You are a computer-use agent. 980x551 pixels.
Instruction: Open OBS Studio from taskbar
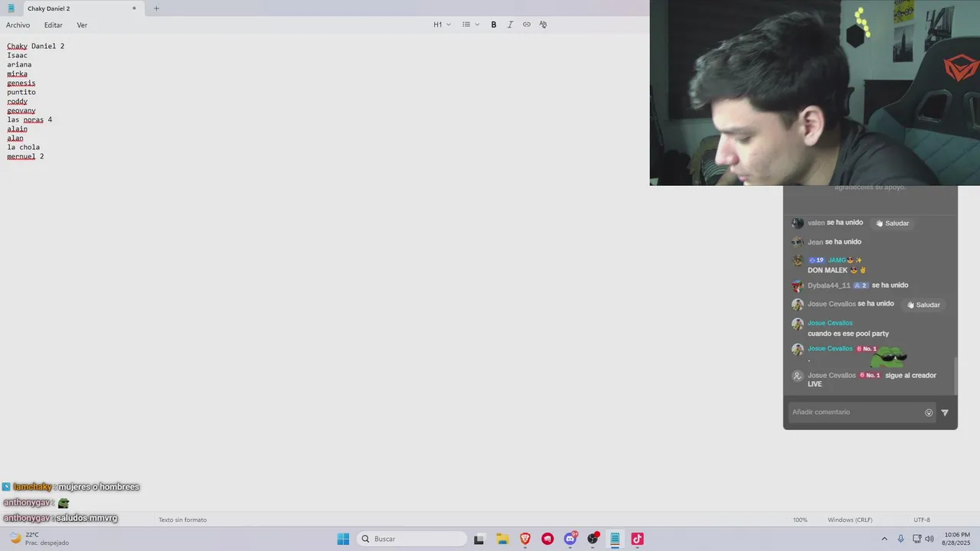tap(593, 539)
